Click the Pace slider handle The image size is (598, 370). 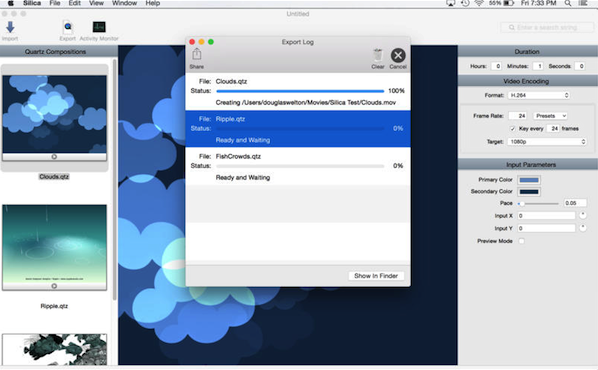point(521,204)
